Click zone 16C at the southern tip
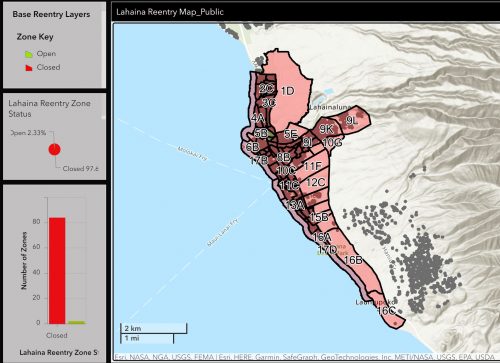This screenshot has height=363, width=500. 387,310
